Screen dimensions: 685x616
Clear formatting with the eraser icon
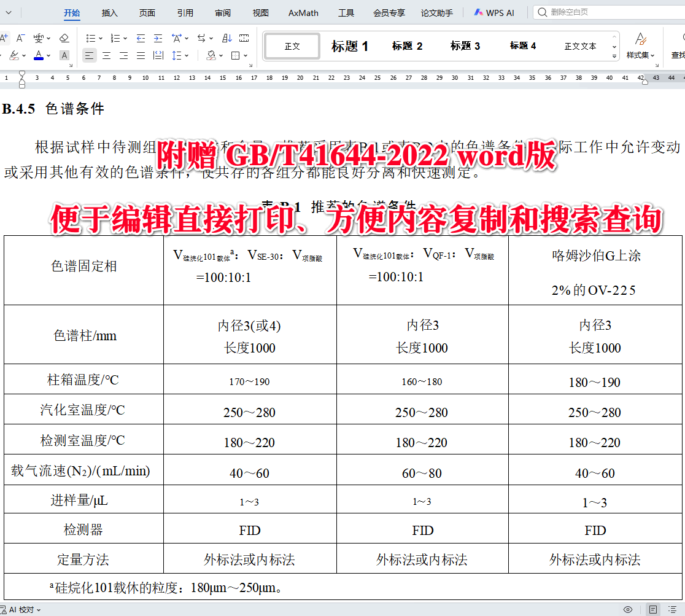[64, 38]
